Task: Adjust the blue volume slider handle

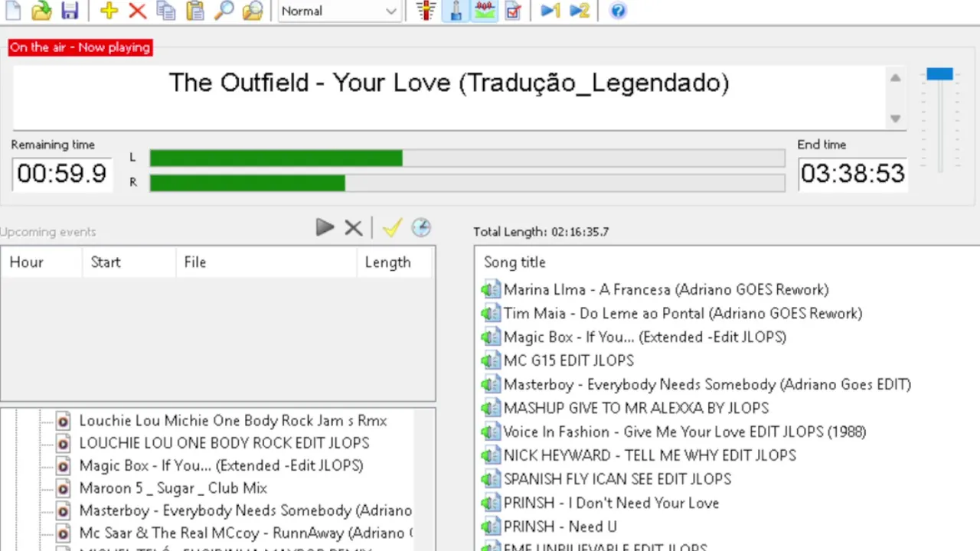Action: click(x=939, y=74)
